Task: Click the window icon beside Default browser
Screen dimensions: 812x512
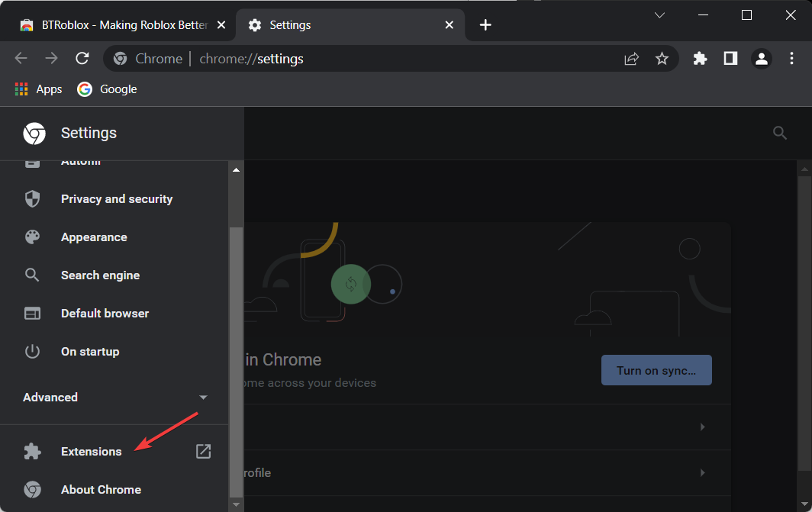Action: [x=32, y=313]
